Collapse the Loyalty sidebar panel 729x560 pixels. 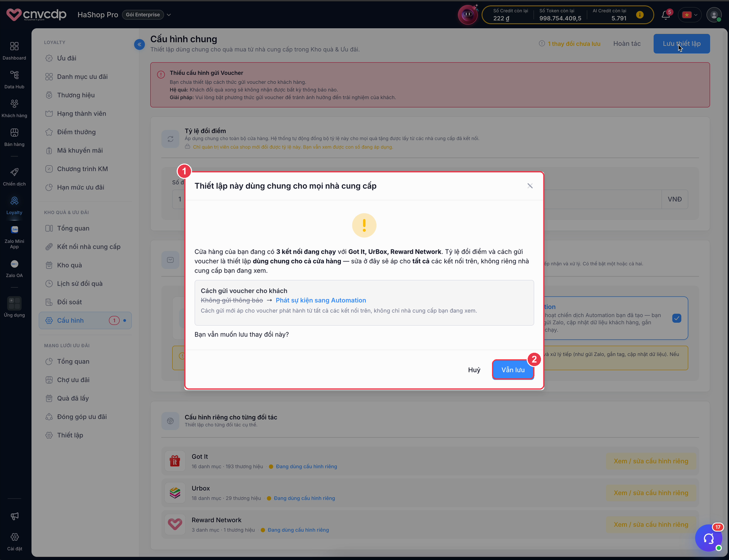coord(139,44)
